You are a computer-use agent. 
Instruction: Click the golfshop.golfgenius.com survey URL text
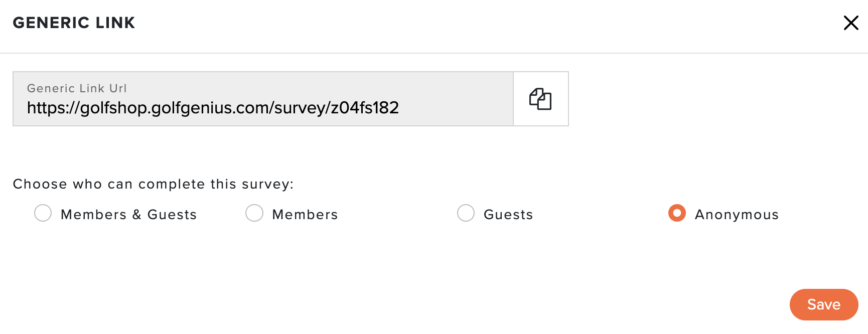[213, 108]
